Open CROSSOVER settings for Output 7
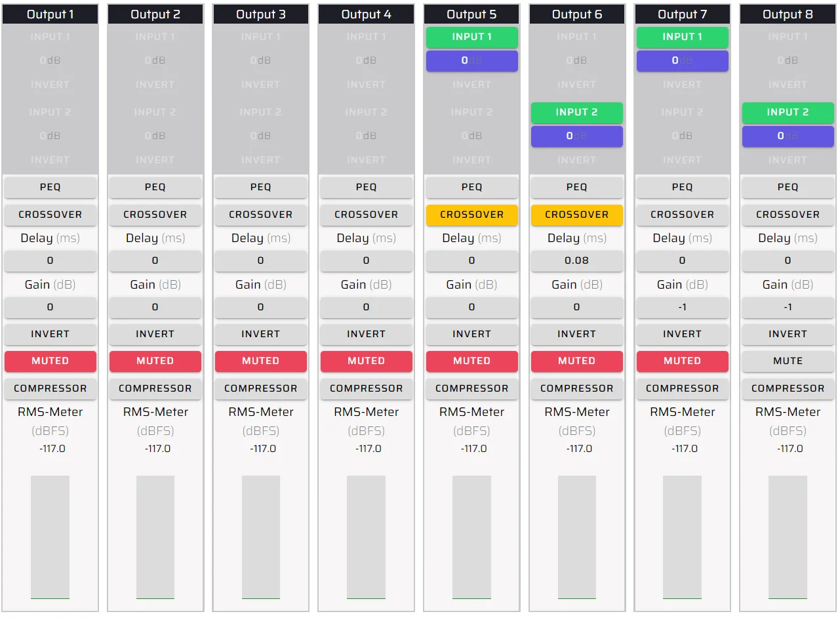Viewport: 840px width, 618px height. pyautogui.click(x=682, y=215)
